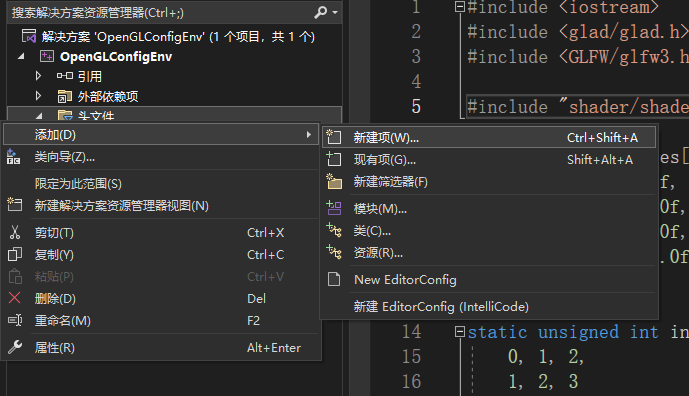Click the 模块 module icon

[x=334, y=208]
